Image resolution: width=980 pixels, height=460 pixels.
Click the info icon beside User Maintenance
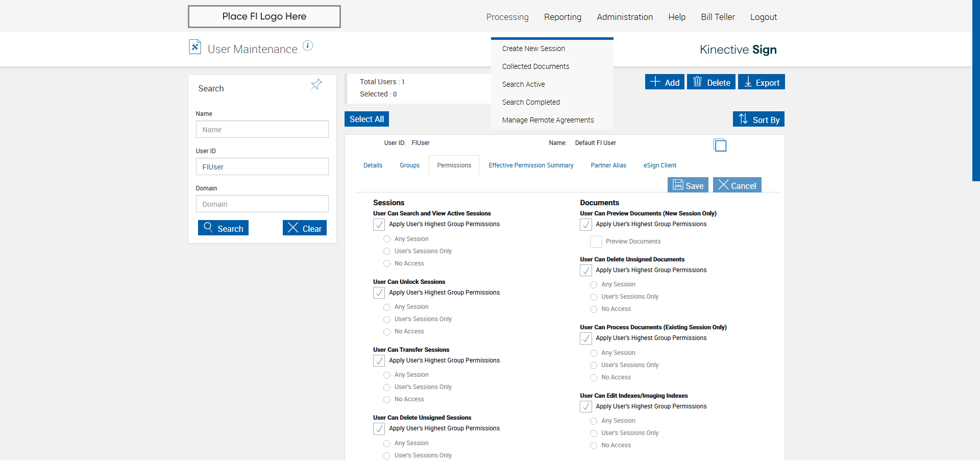point(308,45)
